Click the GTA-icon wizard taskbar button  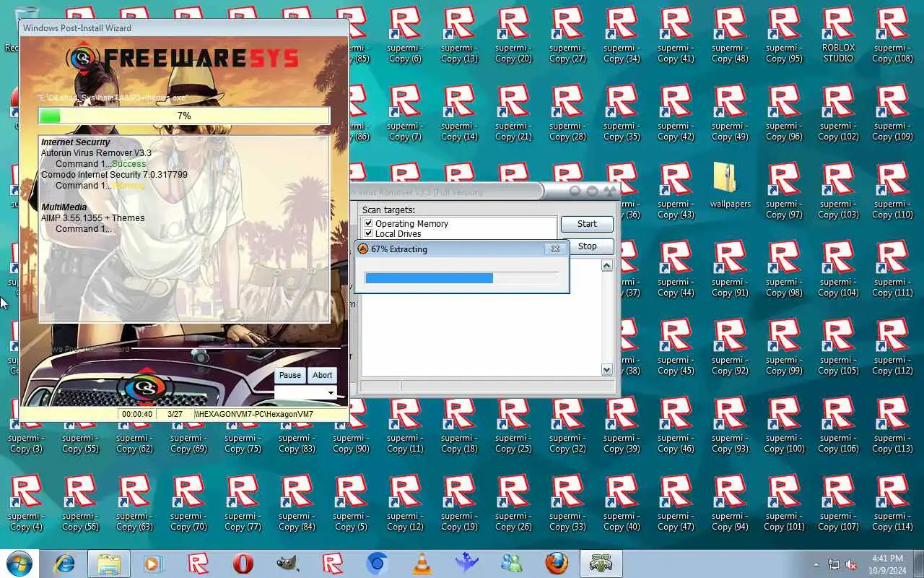[x=601, y=564]
